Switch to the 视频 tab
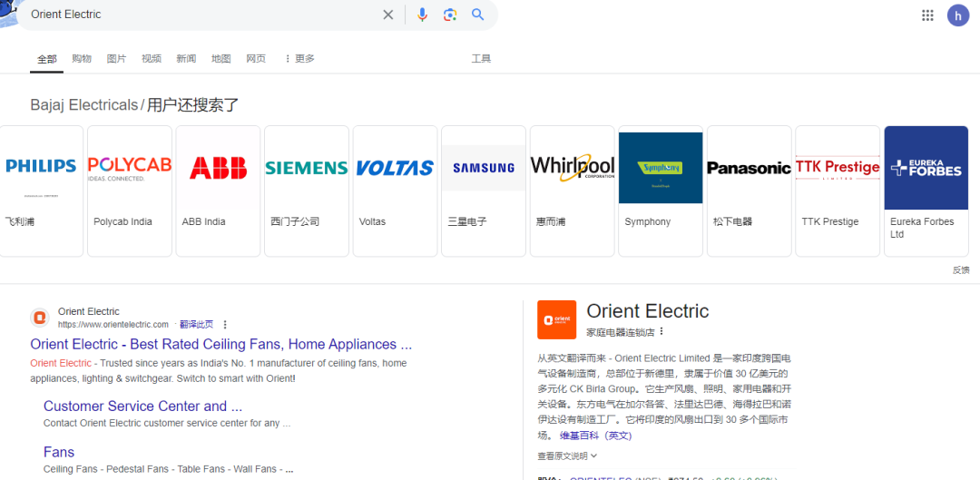The image size is (980, 480). [152, 59]
